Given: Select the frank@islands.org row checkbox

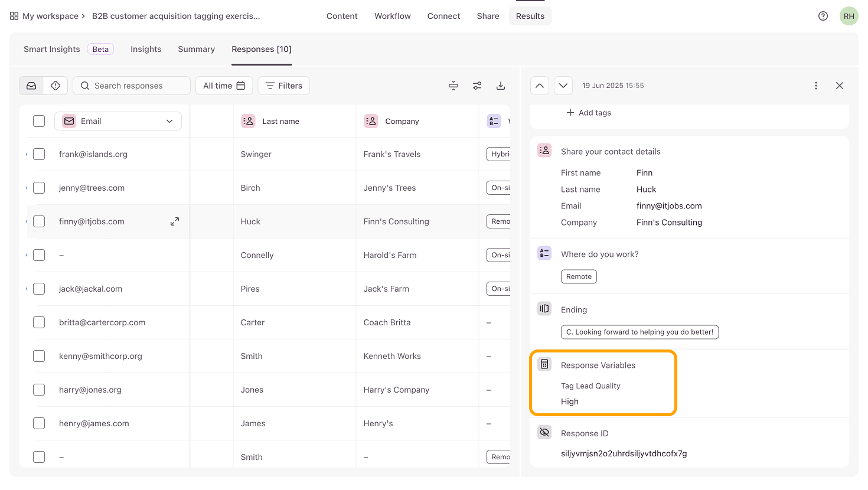Looking at the screenshot, I should [x=39, y=154].
